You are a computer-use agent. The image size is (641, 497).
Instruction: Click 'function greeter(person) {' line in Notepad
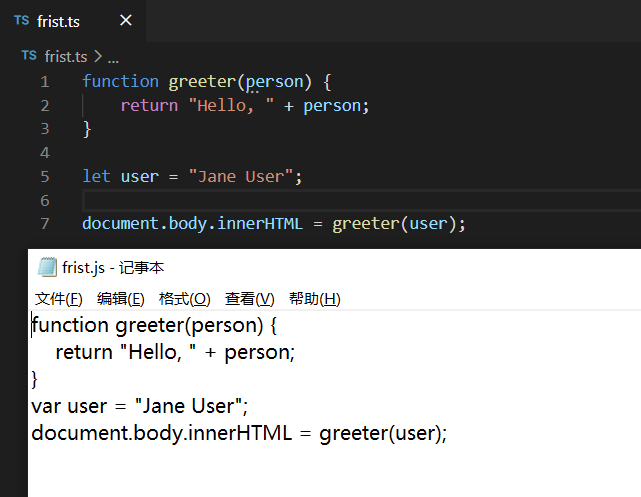pyautogui.click(x=155, y=326)
